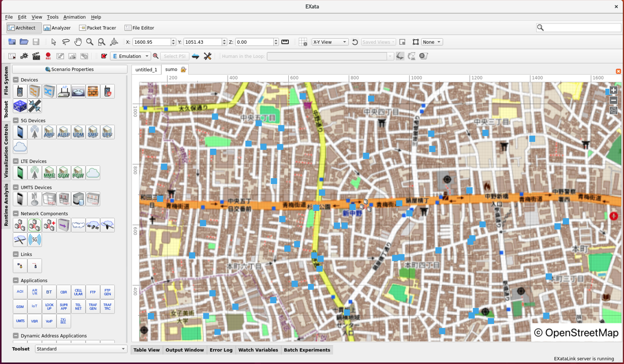This screenshot has height=364, width=624.
Task: Open the File menu
Action: pyautogui.click(x=9, y=17)
